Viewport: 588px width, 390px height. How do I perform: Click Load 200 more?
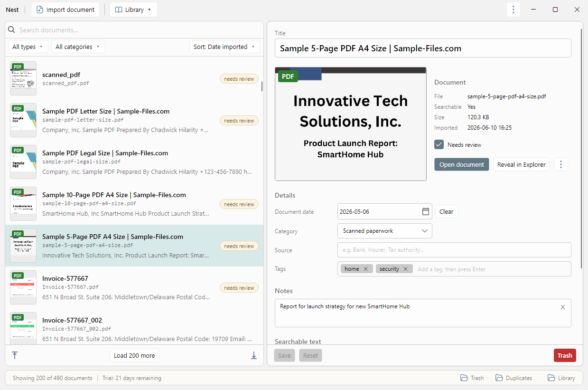[x=134, y=355]
